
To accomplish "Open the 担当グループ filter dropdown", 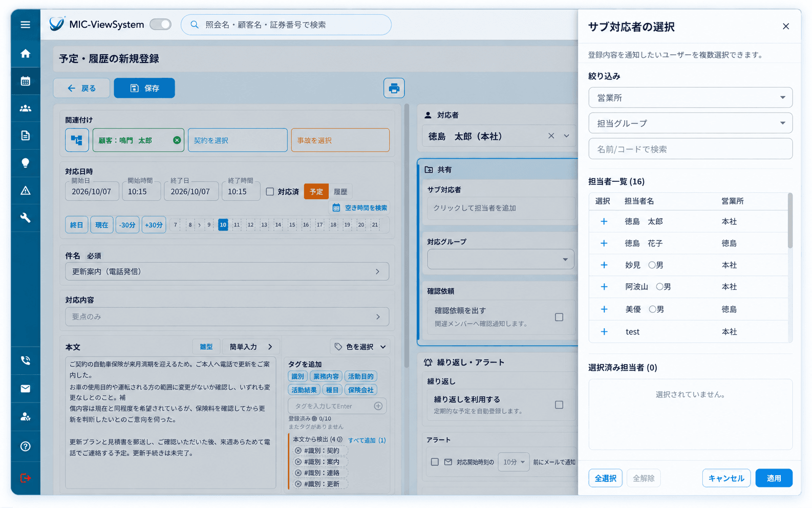I will click(x=690, y=123).
